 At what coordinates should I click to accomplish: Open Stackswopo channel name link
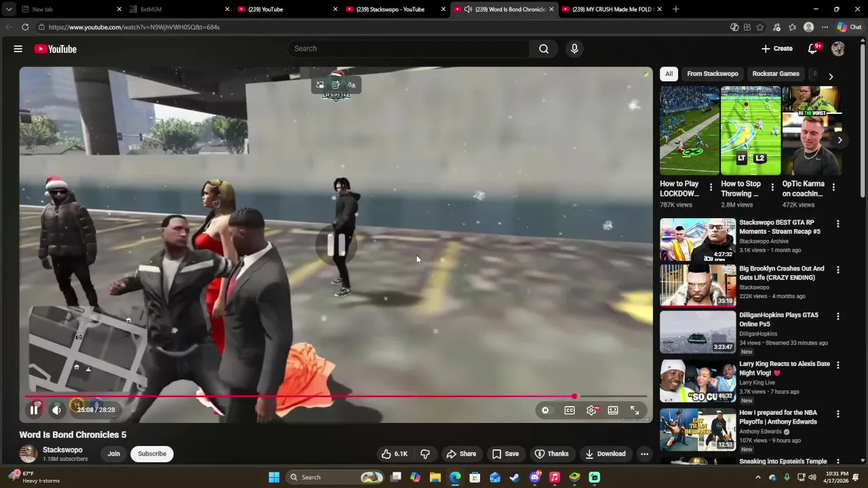click(62, 450)
